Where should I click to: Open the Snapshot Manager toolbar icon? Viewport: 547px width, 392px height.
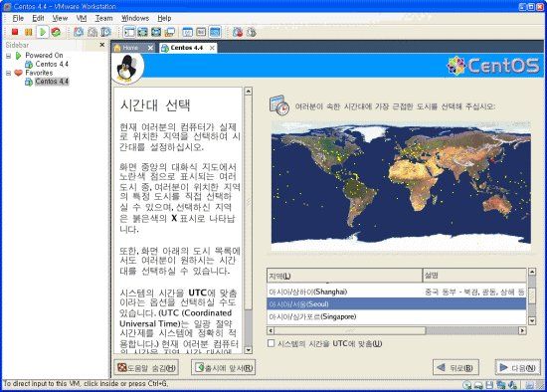(106, 32)
